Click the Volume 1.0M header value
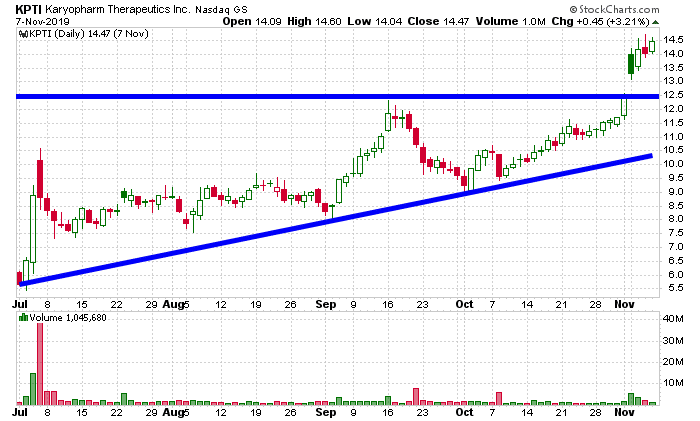 pyautogui.click(x=510, y=21)
